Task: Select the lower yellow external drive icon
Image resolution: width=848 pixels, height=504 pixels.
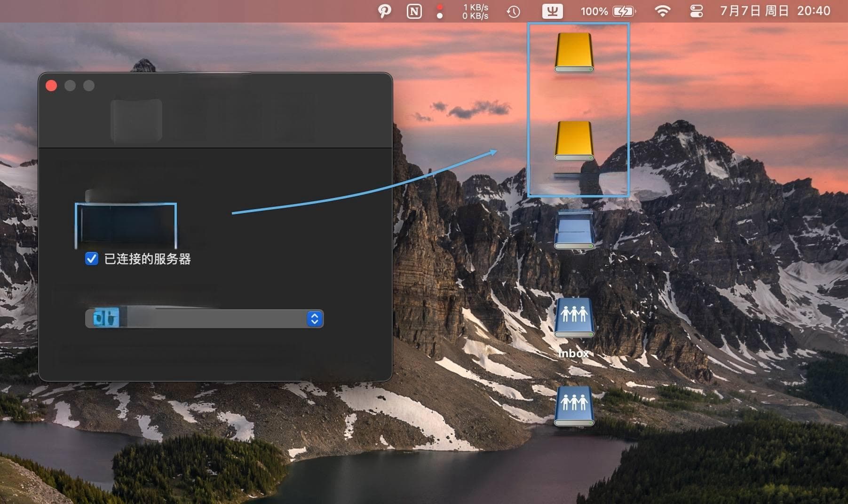Action: click(x=574, y=141)
